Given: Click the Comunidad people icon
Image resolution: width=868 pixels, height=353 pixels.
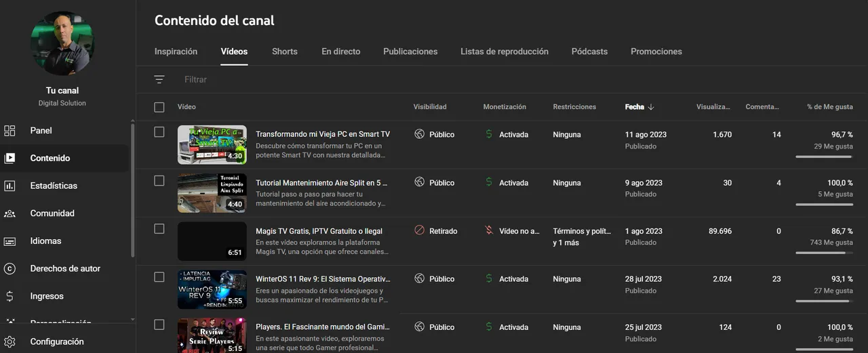Looking at the screenshot, I should tap(9, 213).
